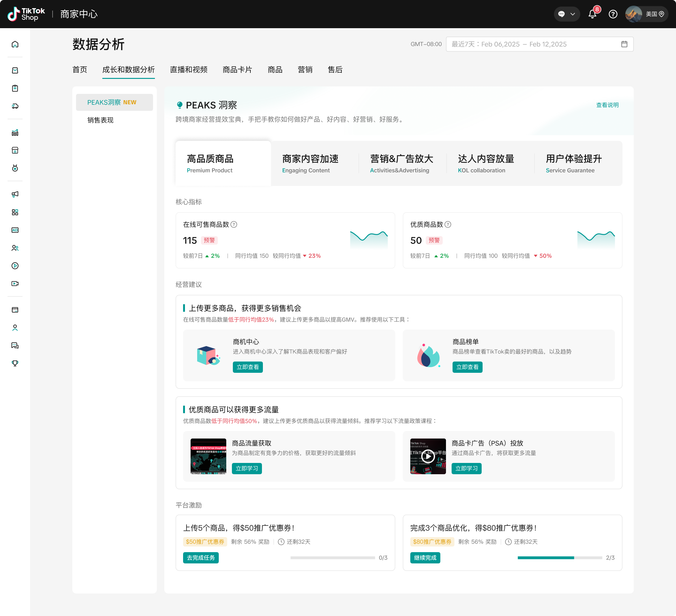
Task: Click the 查看说明 link
Action: (607, 105)
